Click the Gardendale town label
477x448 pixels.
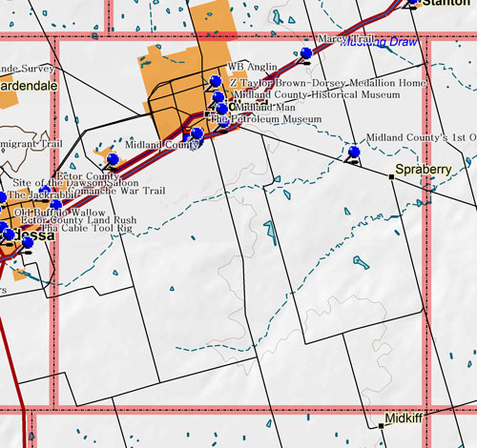point(29,86)
